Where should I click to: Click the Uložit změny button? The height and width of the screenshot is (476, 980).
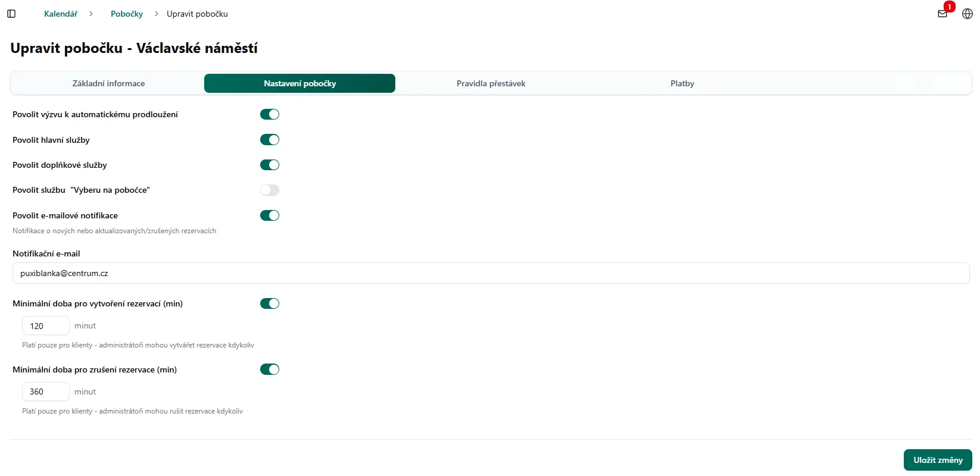click(938, 460)
